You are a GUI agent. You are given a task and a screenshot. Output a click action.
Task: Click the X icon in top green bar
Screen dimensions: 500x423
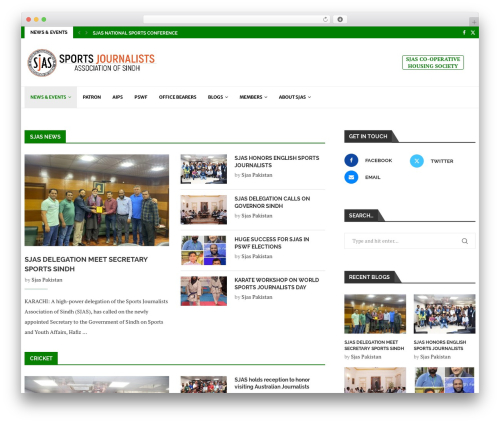473,32
